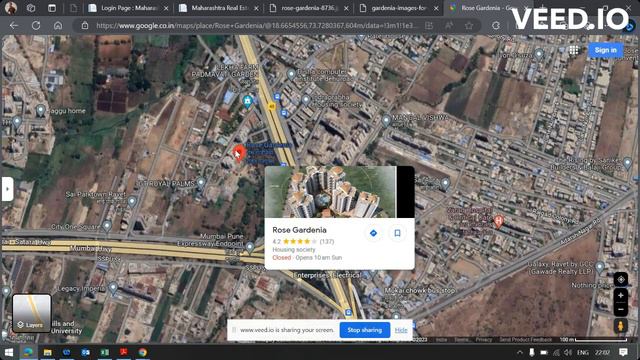640x360 pixels.
Task: Go back in the browser
Action: (14, 25)
